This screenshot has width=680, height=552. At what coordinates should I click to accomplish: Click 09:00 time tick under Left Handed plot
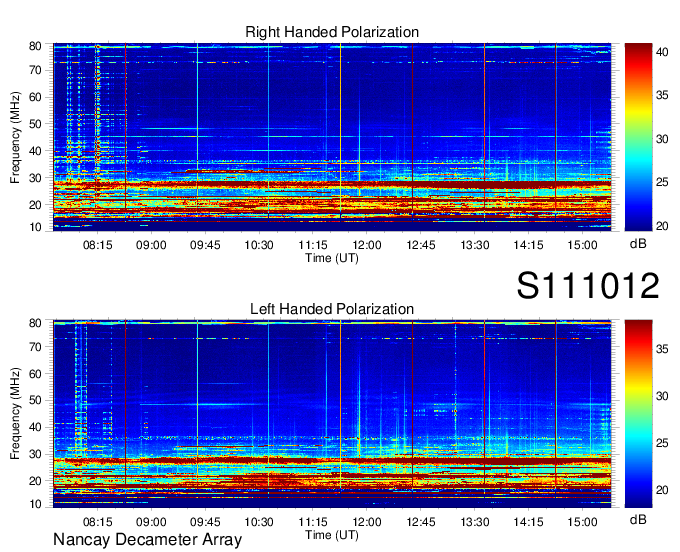click(x=151, y=522)
